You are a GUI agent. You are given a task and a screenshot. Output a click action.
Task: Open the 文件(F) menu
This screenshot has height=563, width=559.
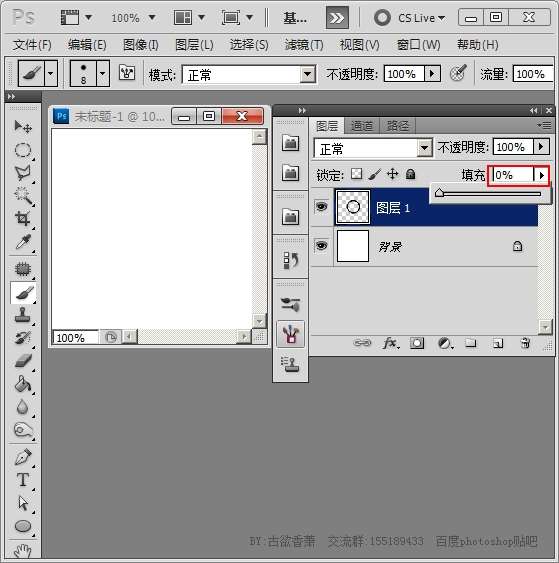click(32, 45)
